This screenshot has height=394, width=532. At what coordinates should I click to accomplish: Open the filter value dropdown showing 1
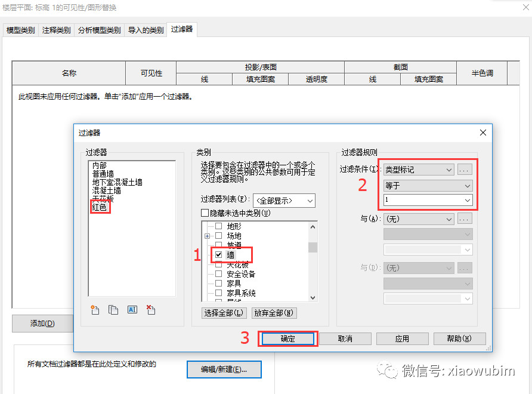point(428,200)
